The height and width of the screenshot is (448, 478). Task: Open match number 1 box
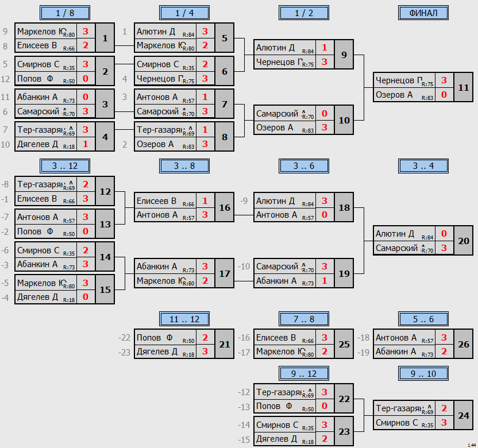point(105,38)
